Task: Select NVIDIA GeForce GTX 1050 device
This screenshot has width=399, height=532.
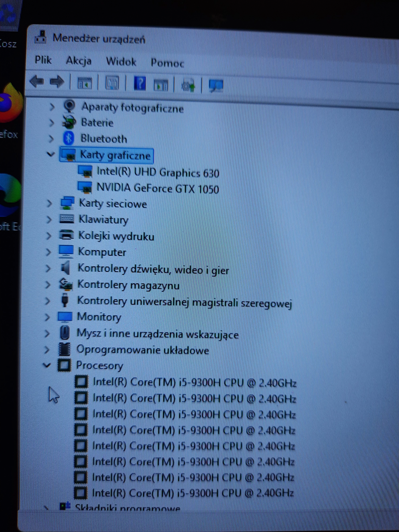Action: pos(158,188)
